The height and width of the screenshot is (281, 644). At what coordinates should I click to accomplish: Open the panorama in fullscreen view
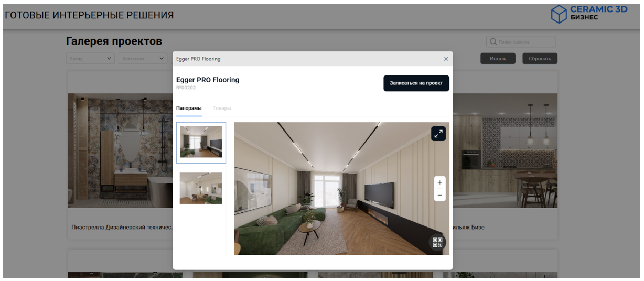[438, 134]
